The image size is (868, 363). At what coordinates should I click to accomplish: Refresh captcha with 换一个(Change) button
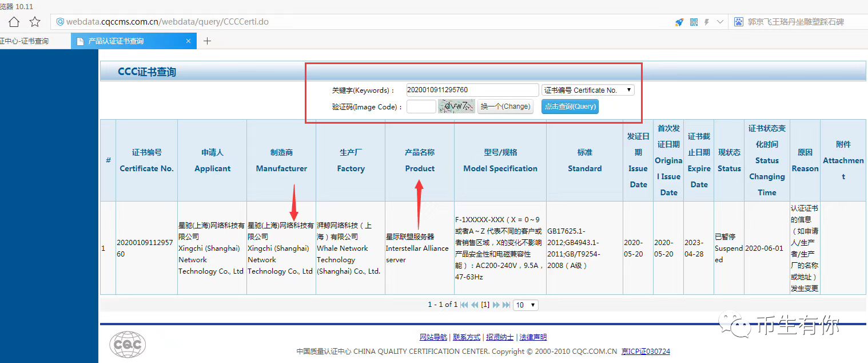tap(505, 106)
